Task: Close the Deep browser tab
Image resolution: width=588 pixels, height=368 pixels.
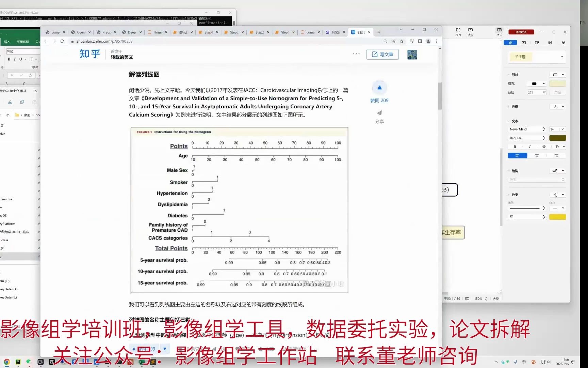Action: coord(141,32)
